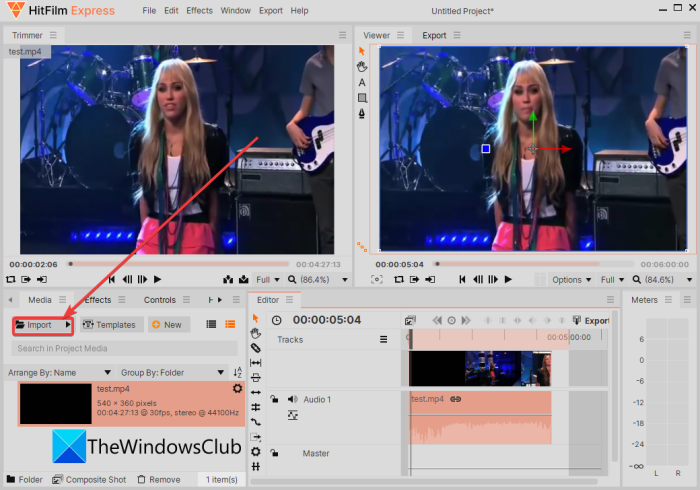
Task: Select the test.mp4 video clip on timeline
Action: point(480,368)
